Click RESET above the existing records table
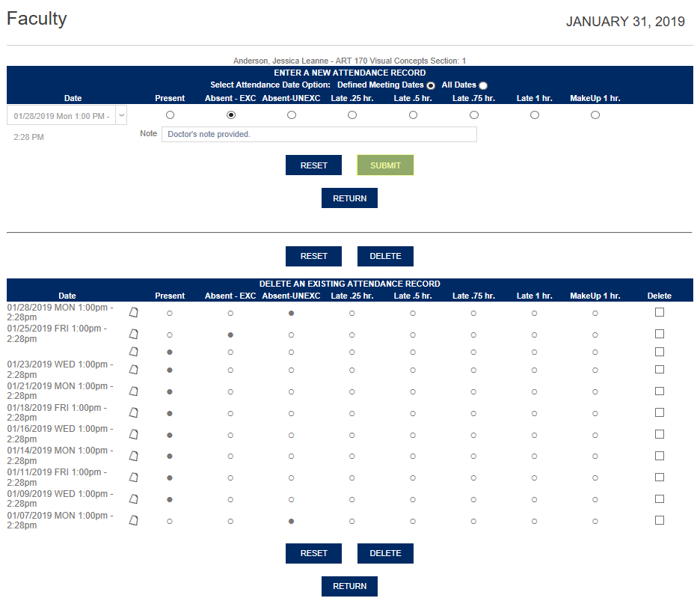The height and width of the screenshot is (604, 700). (314, 256)
